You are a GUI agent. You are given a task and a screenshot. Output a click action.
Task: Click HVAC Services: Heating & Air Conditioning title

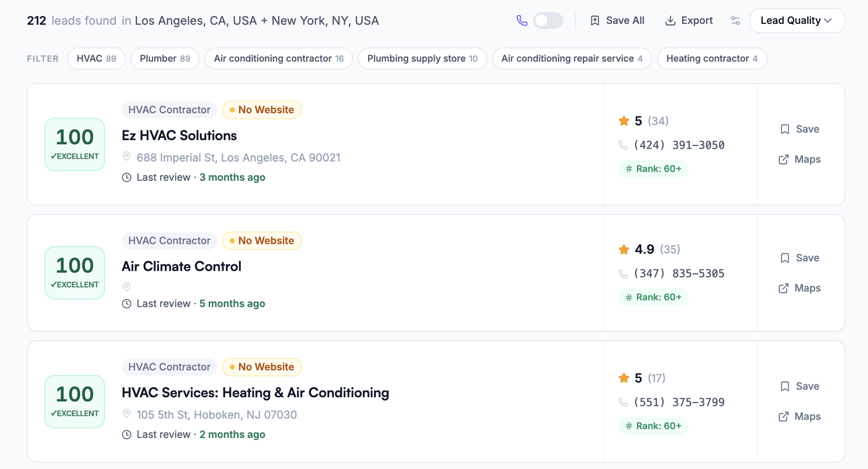coord(256,393)
